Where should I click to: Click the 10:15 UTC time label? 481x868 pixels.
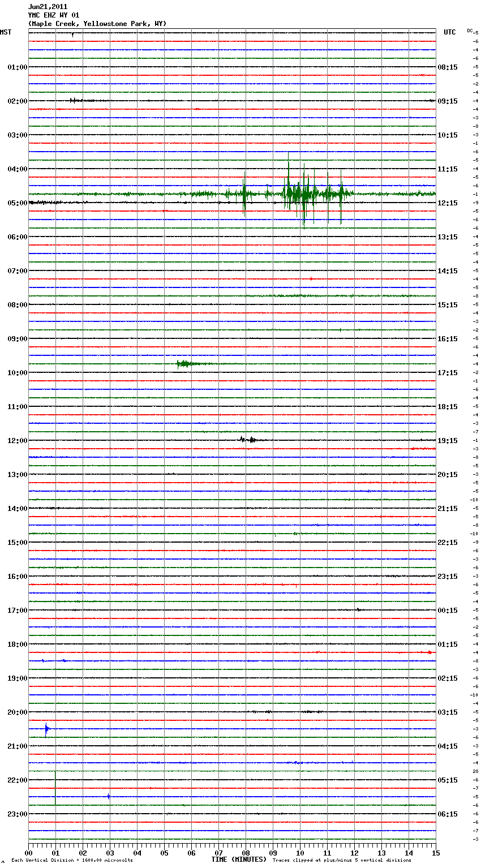[x=448, y=135]
